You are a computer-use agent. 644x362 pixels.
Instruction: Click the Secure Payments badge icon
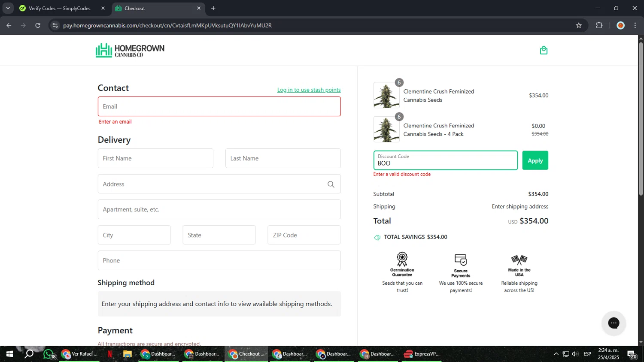461,259
